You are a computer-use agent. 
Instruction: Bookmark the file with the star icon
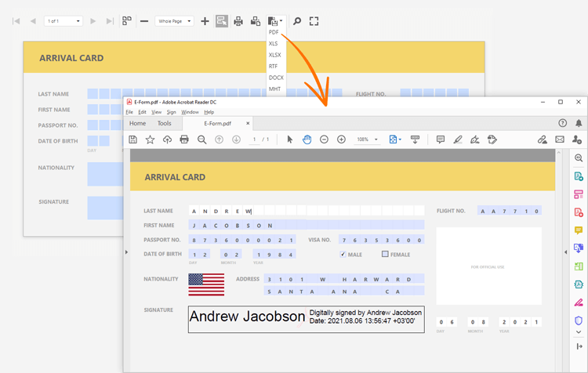pos(150,139)
